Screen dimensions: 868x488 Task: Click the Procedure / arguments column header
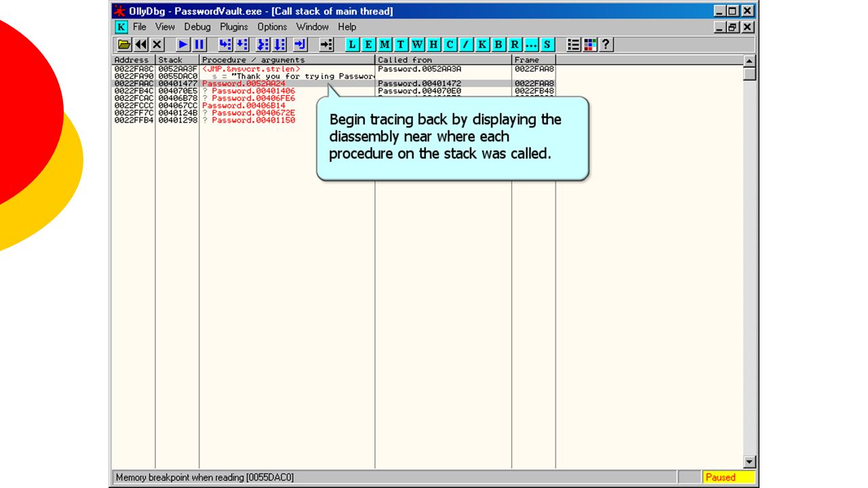pyautogui.click(x=288, y=60)
